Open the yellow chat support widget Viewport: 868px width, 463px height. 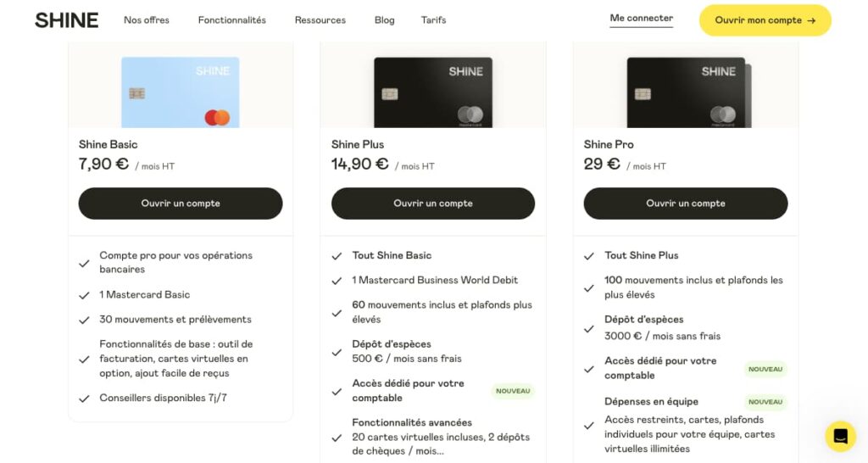click(x=840, y=436)
